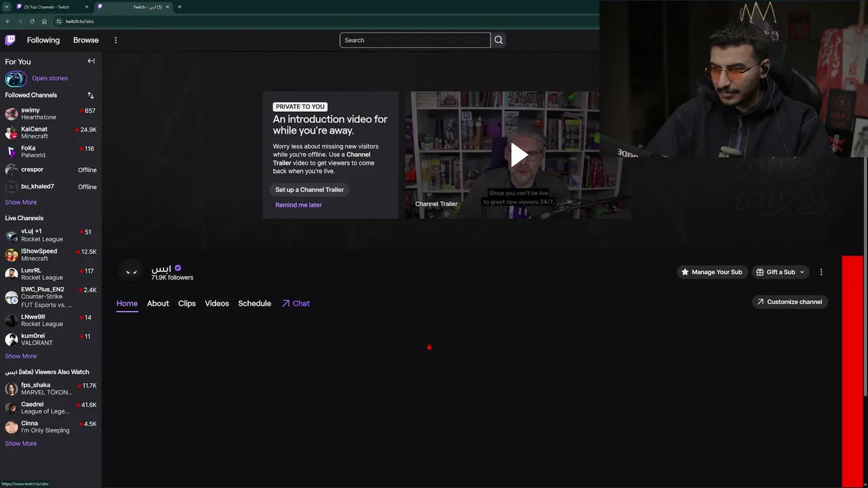Focus the Twitch Search field
The width and height of the screenshot is (868, 488).
415,40
